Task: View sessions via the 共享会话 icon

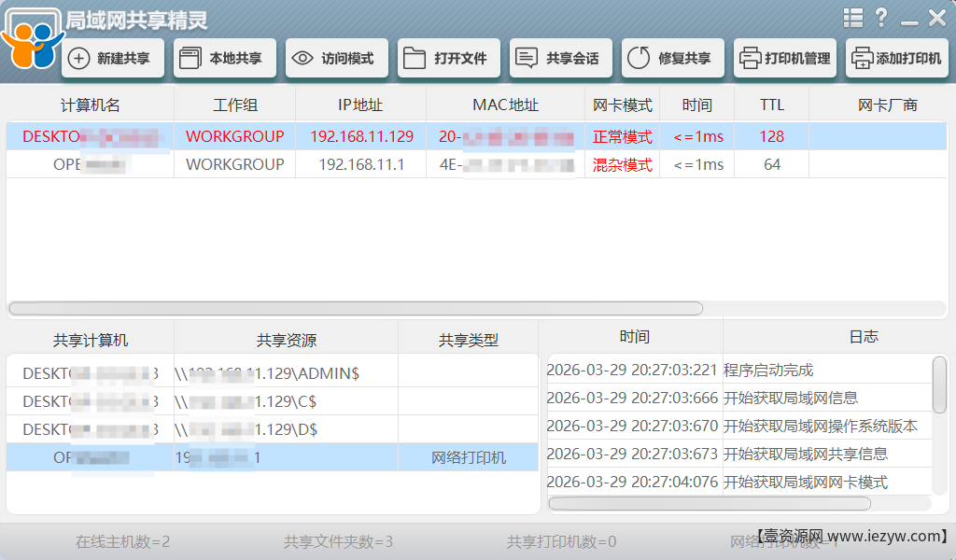Action: [559, 57]
